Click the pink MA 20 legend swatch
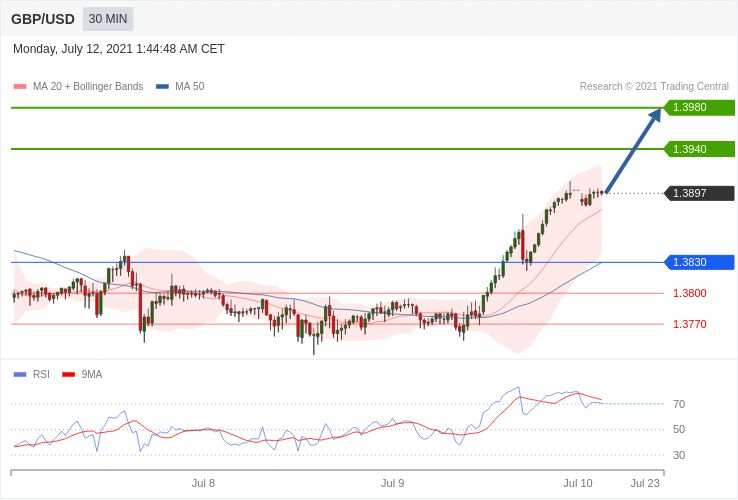738x500 pixels. [x=20, y=87]
